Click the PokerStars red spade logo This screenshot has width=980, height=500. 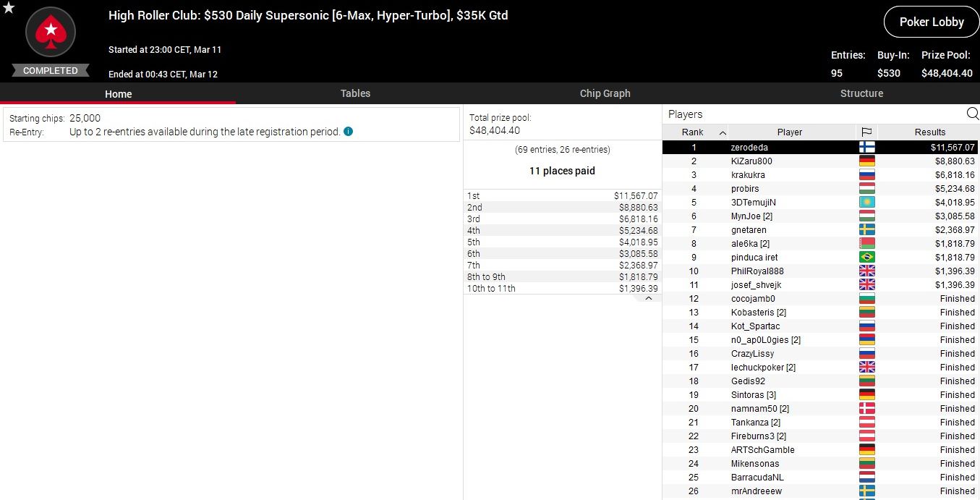[51, 33]
